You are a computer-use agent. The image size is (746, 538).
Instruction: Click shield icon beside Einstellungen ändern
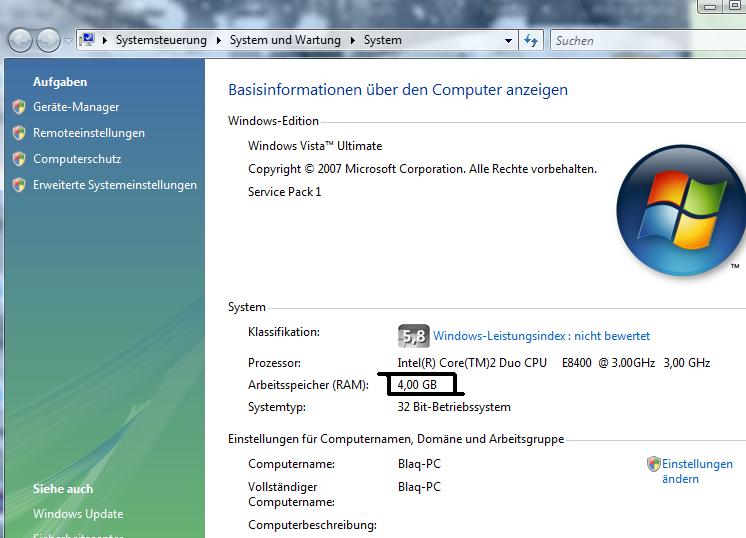[x=654, y=464]
